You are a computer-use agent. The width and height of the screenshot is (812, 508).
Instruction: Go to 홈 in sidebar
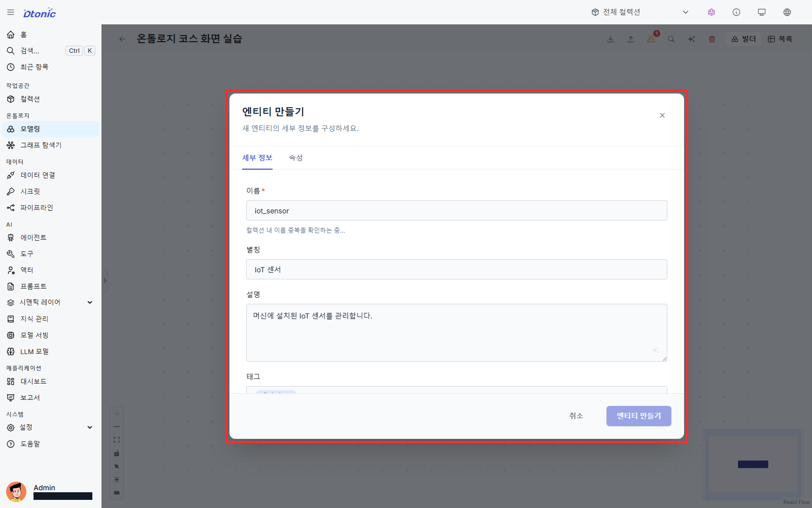tap(51, 35)
